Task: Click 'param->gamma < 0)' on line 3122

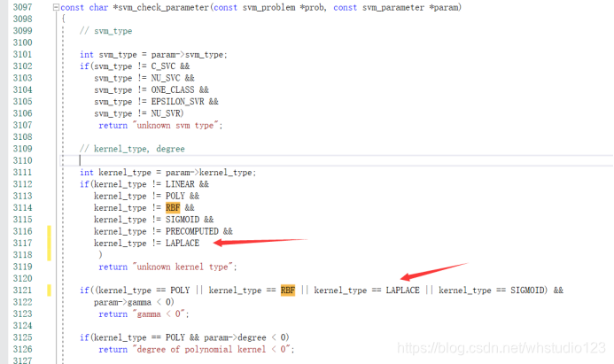Action: [134, 302]
